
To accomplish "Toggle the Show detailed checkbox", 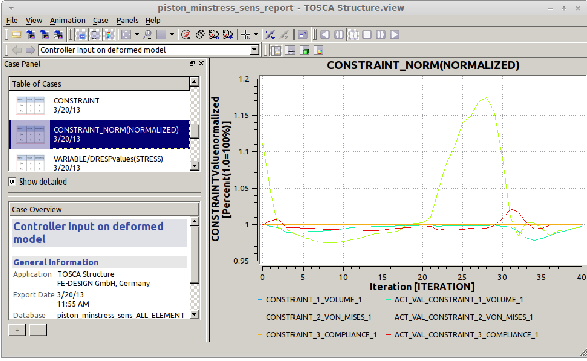I will (12, 182).
